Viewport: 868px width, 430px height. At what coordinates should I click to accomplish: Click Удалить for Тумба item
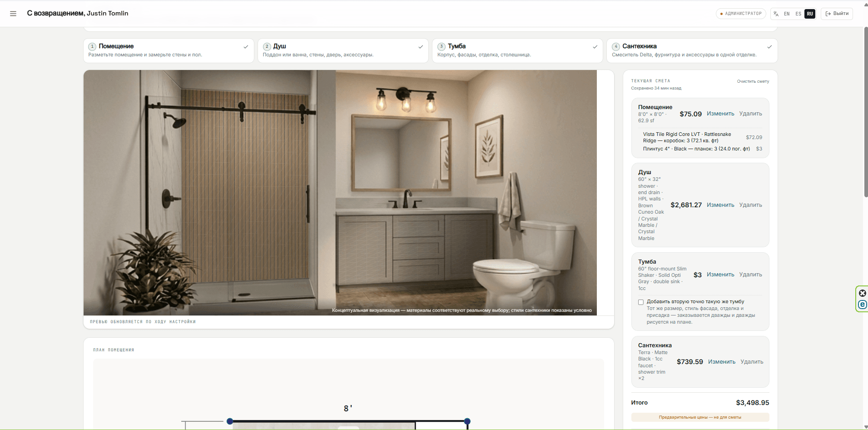pos(750,275)
